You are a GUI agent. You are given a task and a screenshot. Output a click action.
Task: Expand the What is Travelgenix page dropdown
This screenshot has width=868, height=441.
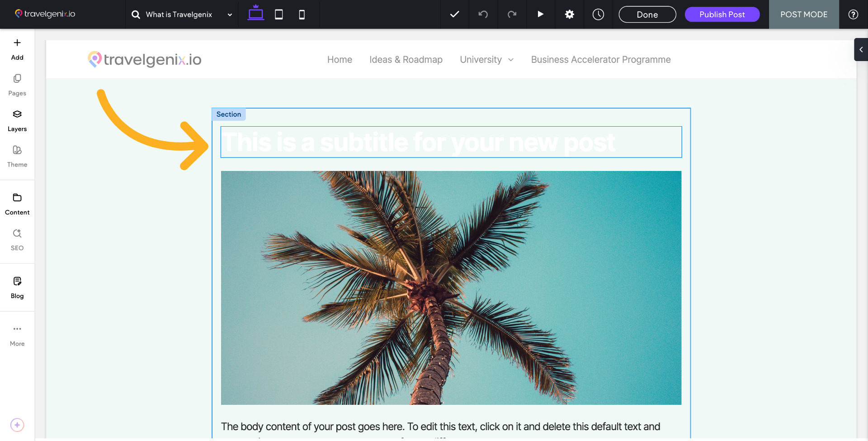[229, 14]
